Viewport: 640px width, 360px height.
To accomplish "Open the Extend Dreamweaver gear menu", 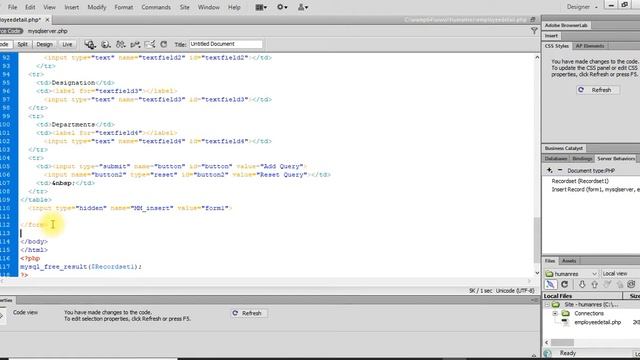I will [x=282, y=7].
